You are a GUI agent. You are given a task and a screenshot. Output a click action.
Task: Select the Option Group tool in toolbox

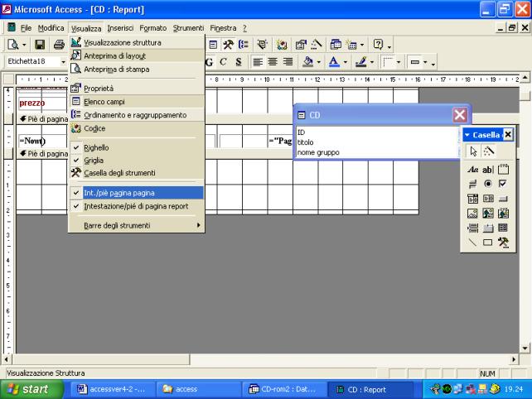point(503,169)
